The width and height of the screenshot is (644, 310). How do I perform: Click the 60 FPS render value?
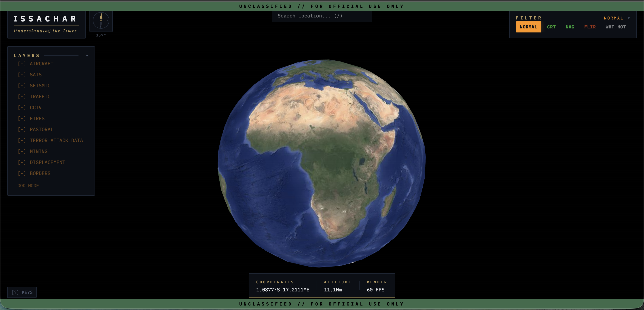[375, 290]
